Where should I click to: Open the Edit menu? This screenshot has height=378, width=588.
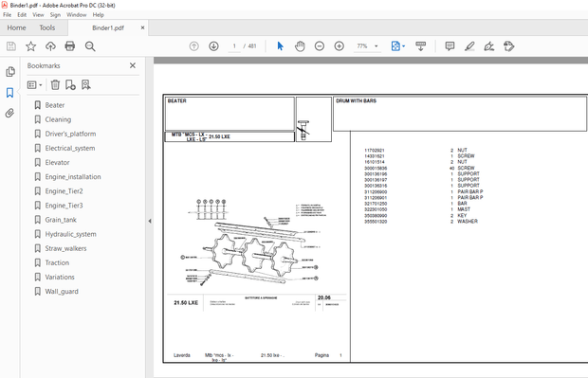[x=22, y=15]
